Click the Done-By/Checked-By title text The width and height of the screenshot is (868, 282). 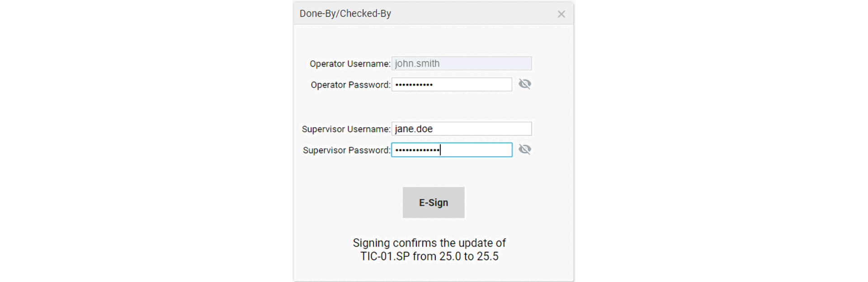click(345, 14)
